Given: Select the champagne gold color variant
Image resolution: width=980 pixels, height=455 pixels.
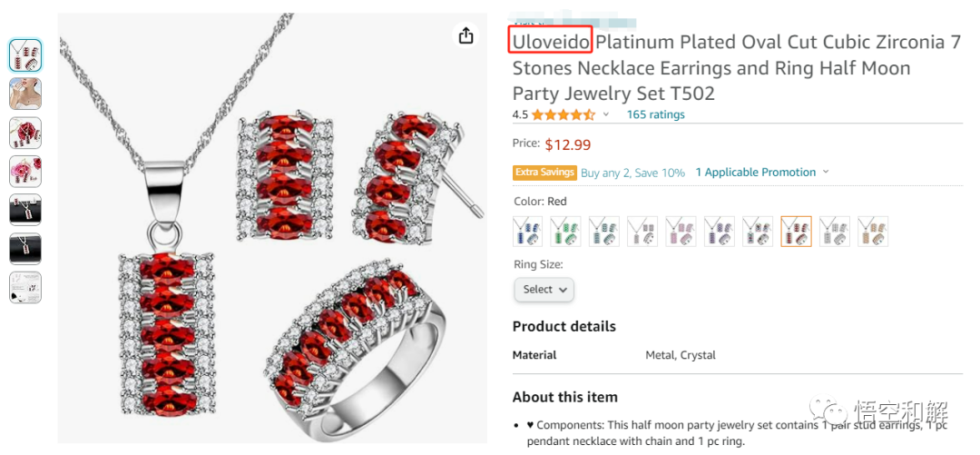Looking at the screenshot, I should [x=873, y=232].
